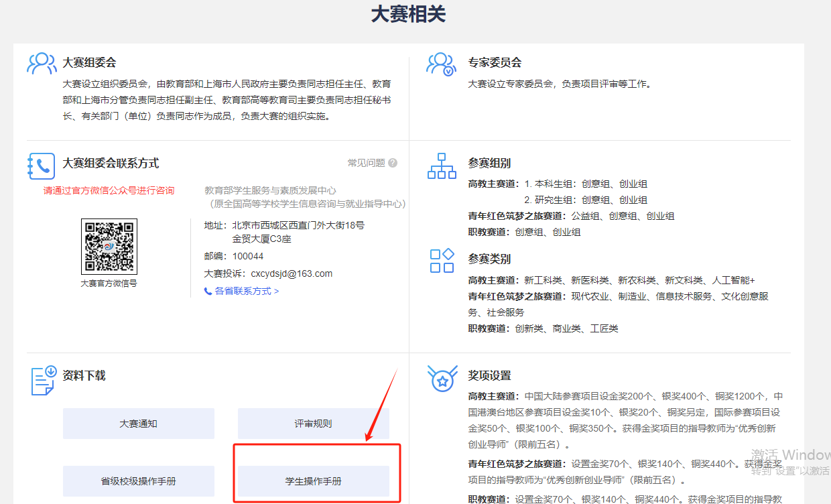The height and width of the screenshot is (504, 831).
Task: Download the 学生操作手册
Action: (x=313, y=481)
